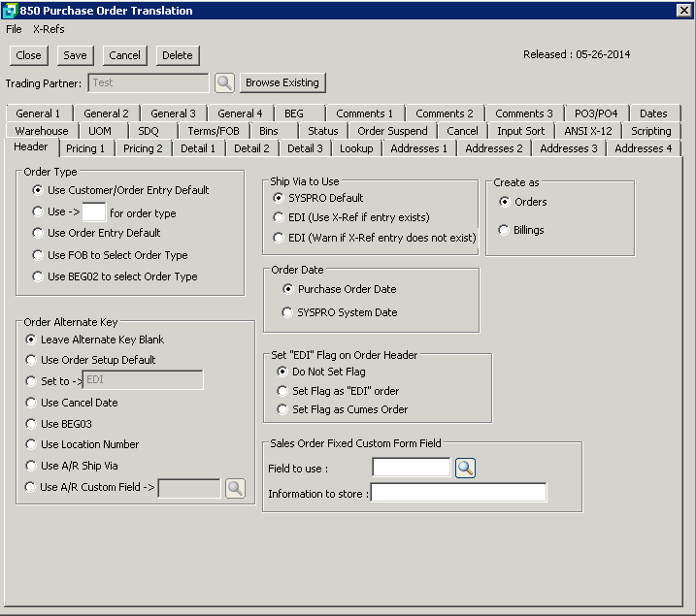Open the File menu
The height and width of the screenshot is (616, 696).
pos(14,29)
